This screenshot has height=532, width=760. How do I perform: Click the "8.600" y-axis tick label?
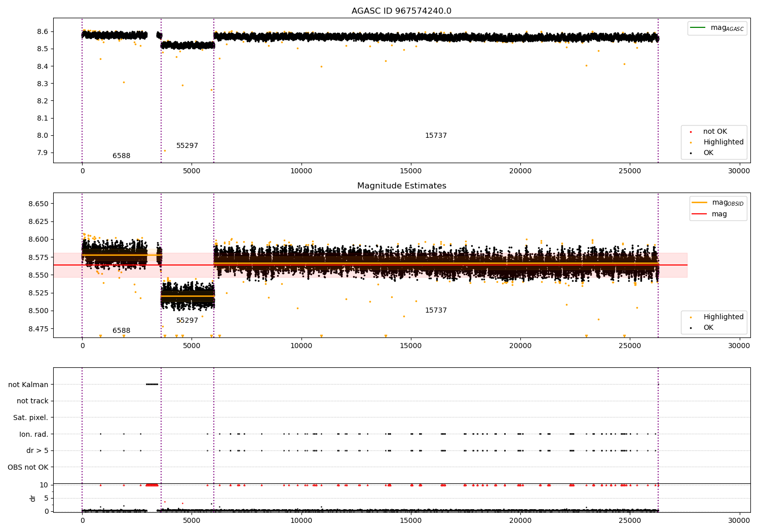click(x=39, y=239)
